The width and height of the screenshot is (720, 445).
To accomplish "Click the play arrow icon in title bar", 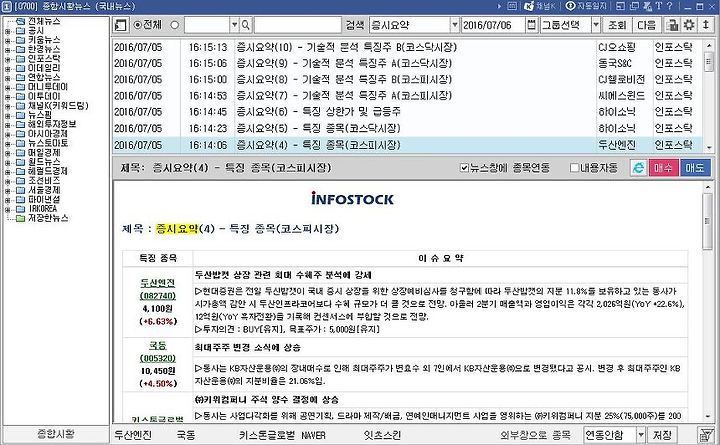I will (x=499, y=6).
